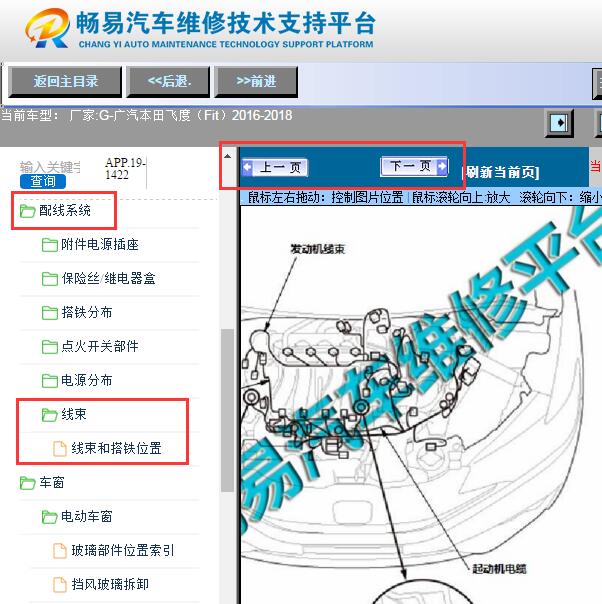Click folder icon beside 电源分布
This screenshot has height=604, width=602.
click(x=50, y=380)
